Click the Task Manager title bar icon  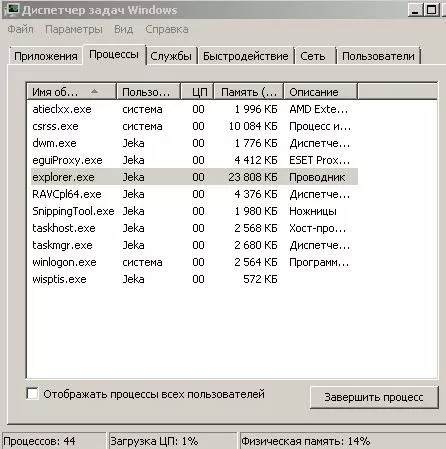[12, 9]
